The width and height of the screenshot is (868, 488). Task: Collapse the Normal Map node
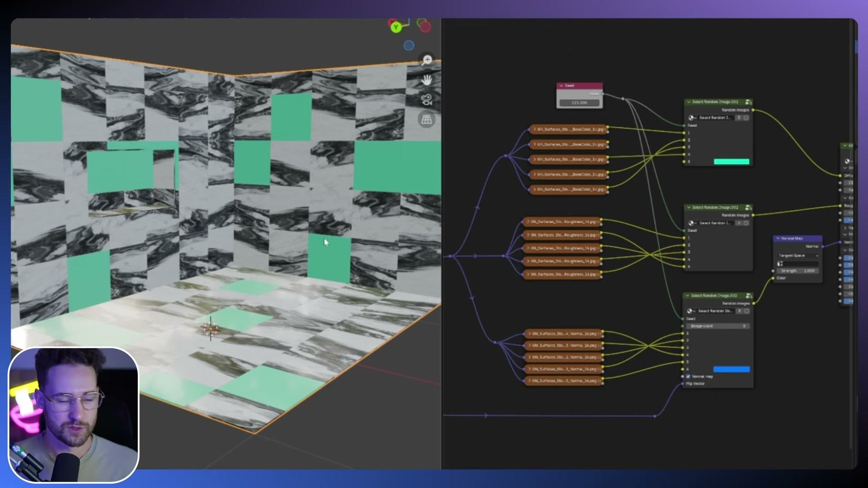778,238
